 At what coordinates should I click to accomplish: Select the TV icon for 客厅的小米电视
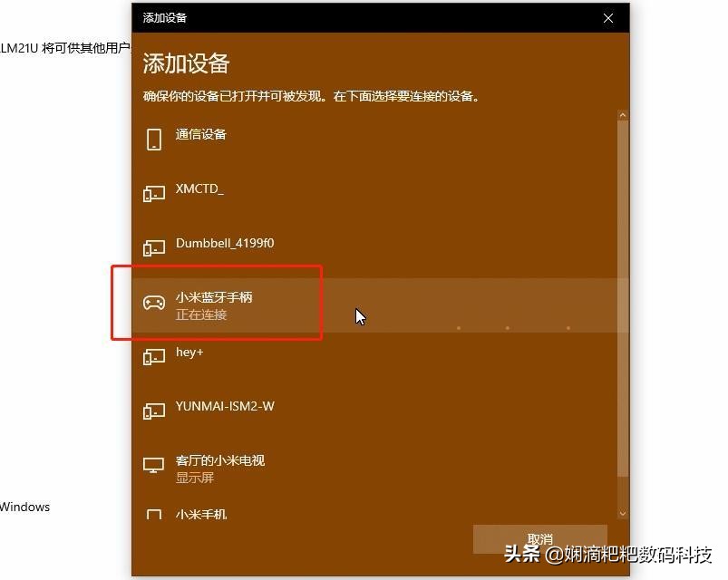click(153, 465)
